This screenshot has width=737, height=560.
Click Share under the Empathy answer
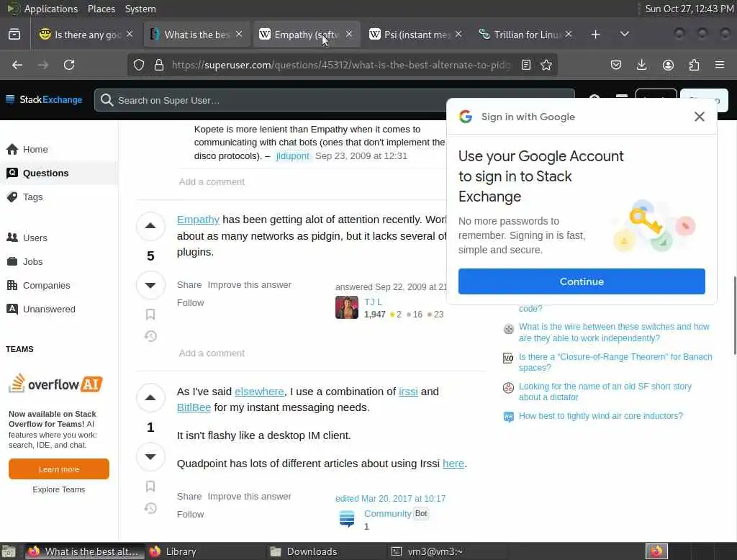click(x=189, y=285)
